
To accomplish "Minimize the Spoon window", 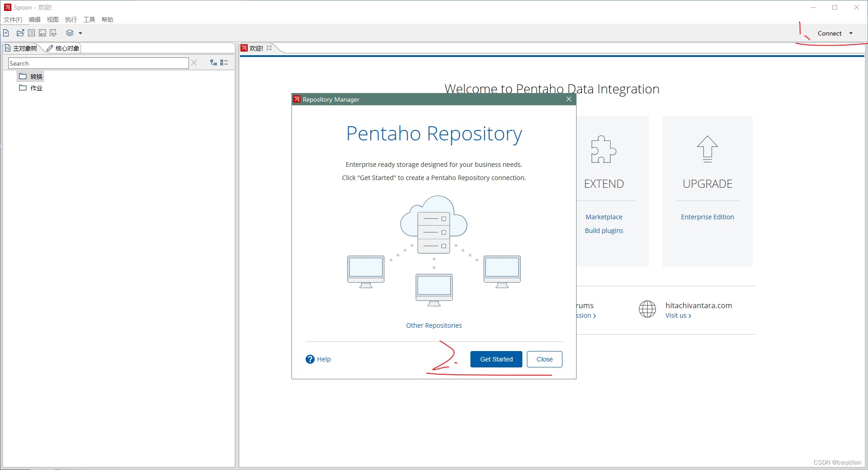I will (x=813, y=7).
